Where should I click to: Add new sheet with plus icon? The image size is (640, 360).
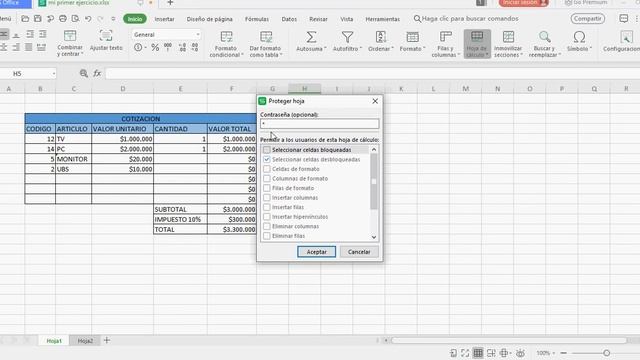[107, 340]
